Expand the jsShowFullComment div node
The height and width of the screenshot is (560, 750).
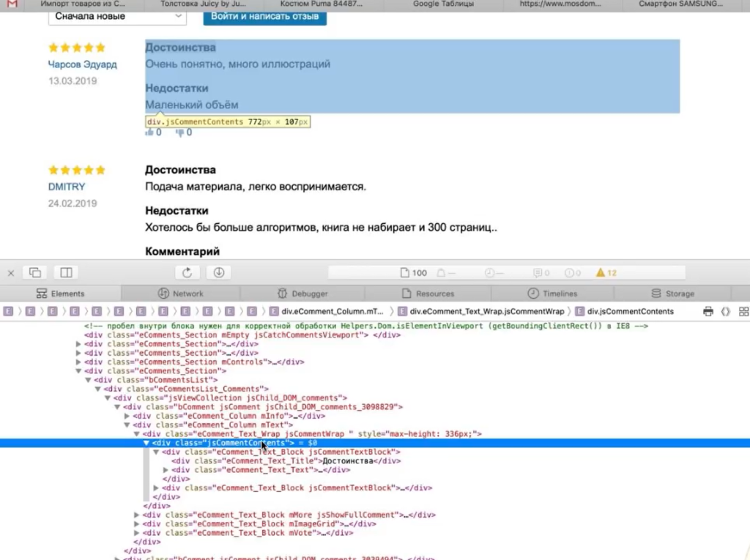pos(136,515)
